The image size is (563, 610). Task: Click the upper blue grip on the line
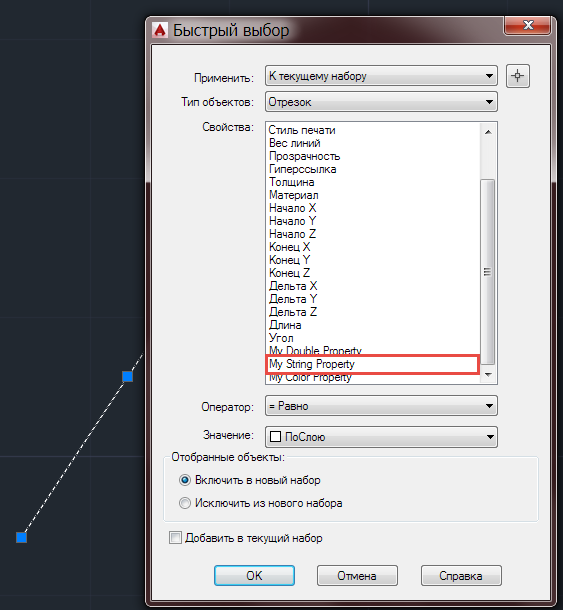pos(128,377)
